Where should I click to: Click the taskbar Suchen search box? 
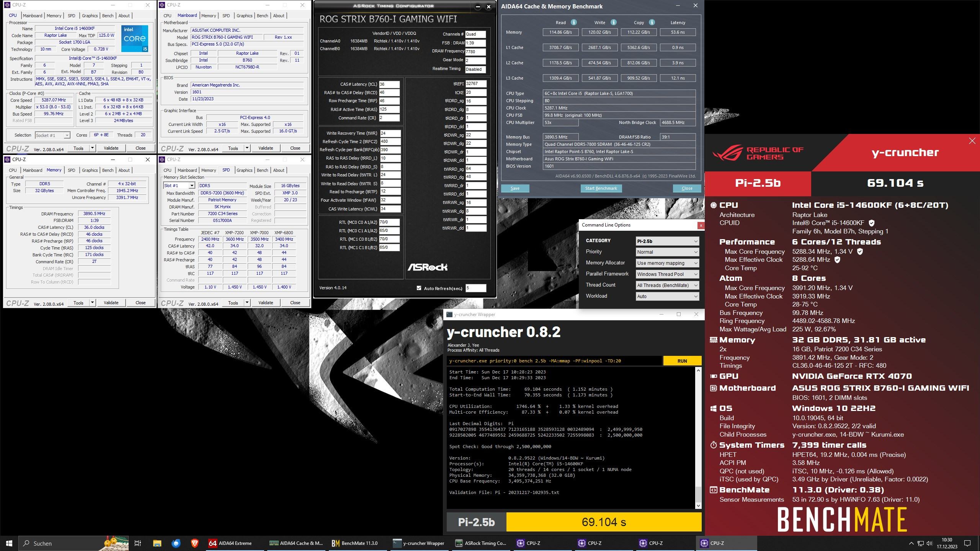pos(73,543)
